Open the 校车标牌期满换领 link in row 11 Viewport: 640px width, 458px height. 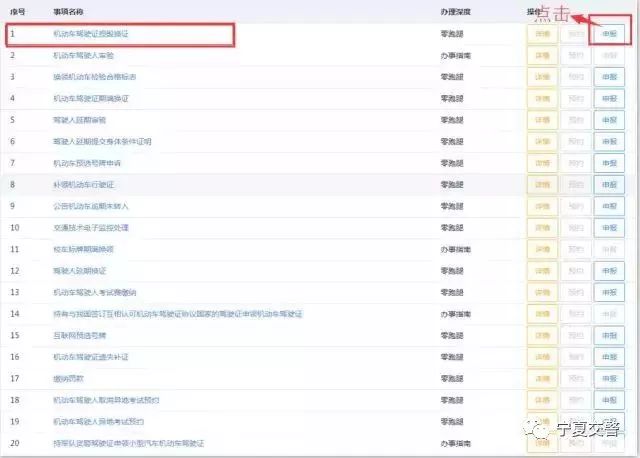click(x=83, y=249)
